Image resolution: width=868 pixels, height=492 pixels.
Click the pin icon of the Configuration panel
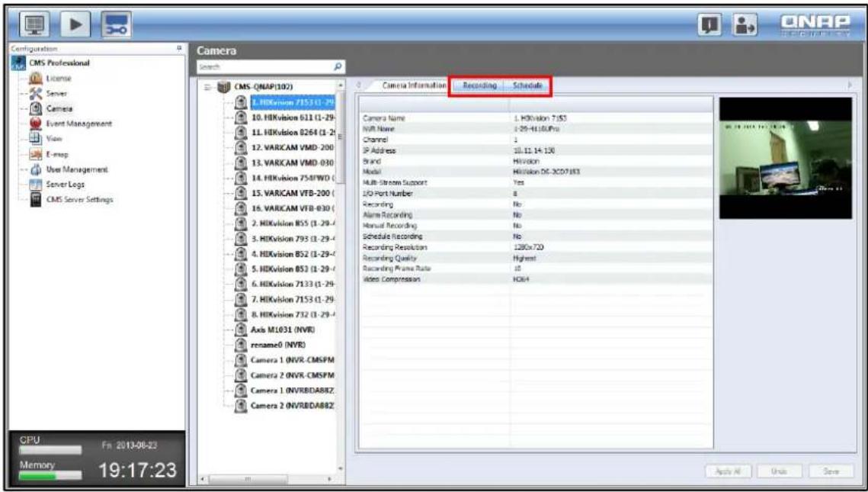pos(179,49)
